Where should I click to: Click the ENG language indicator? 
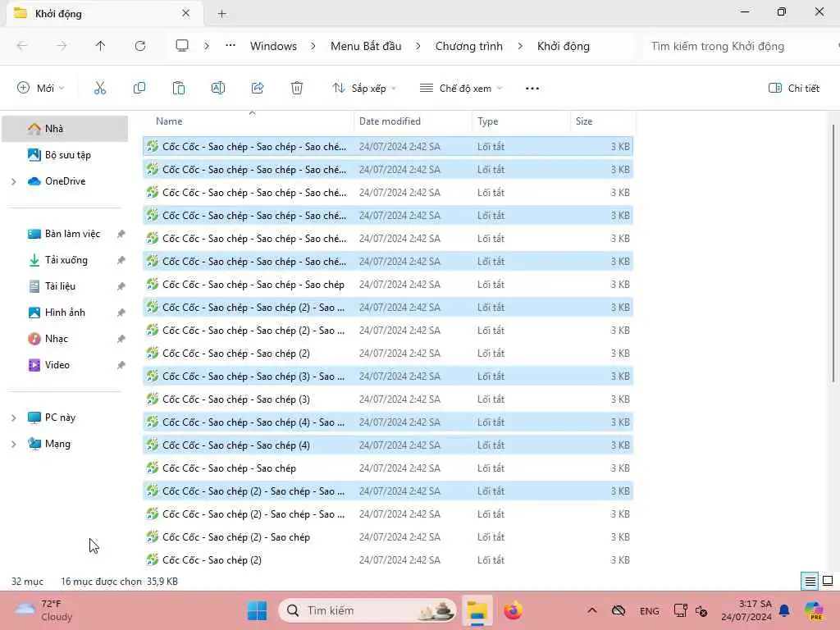click(x=650, y=610)
